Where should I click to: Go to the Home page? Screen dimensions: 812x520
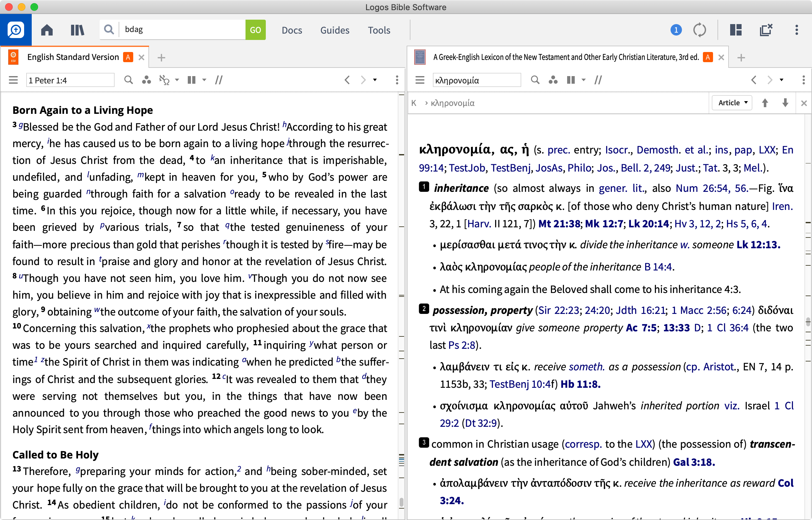[47, 30]
